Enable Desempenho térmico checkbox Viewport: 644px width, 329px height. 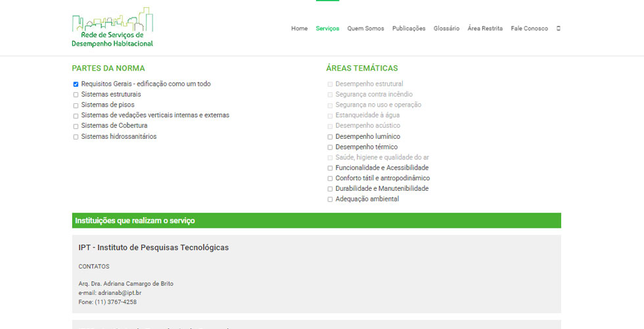click(330, 147)
